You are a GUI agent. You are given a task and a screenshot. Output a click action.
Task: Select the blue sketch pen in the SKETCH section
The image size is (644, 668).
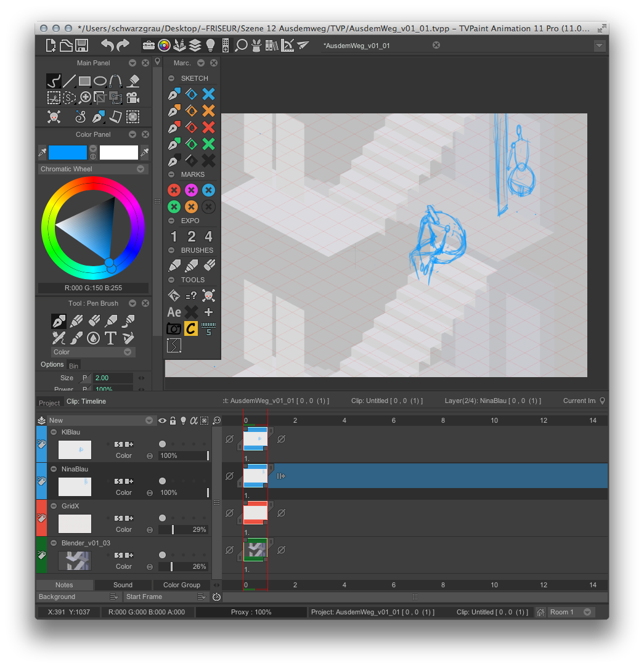(x=174, y=94)
